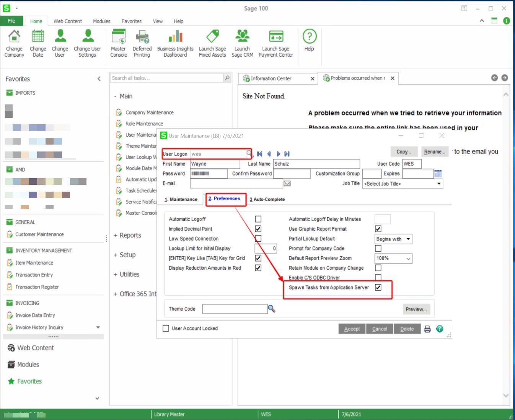This screenshot has height=420, width=515.
Task: Expand the Reports task group
Action: pos(116,235)
